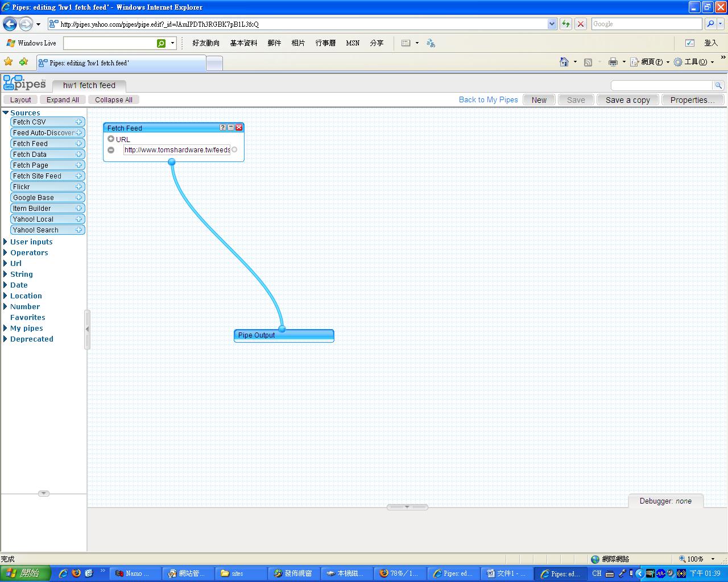Click the sidebar collapse handle
Image resolution: width=728 pixels, height=582 pixels.
coord(87,329)
